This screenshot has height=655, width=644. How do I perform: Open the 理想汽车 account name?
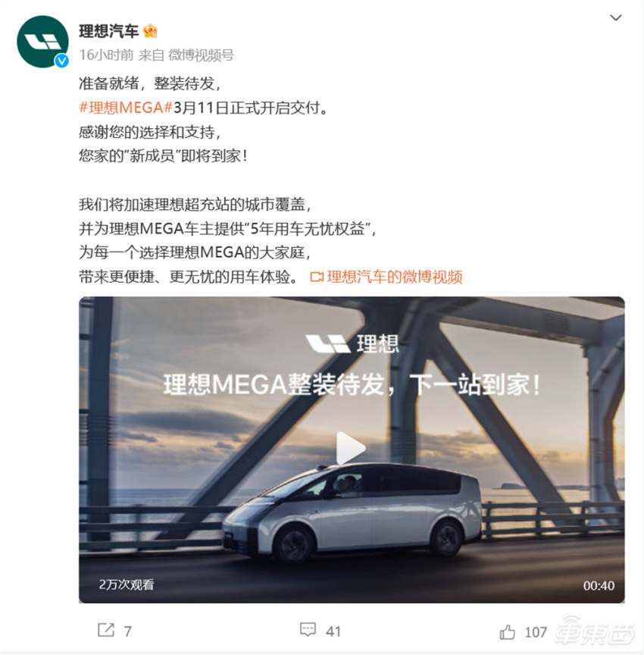point(108,31)
